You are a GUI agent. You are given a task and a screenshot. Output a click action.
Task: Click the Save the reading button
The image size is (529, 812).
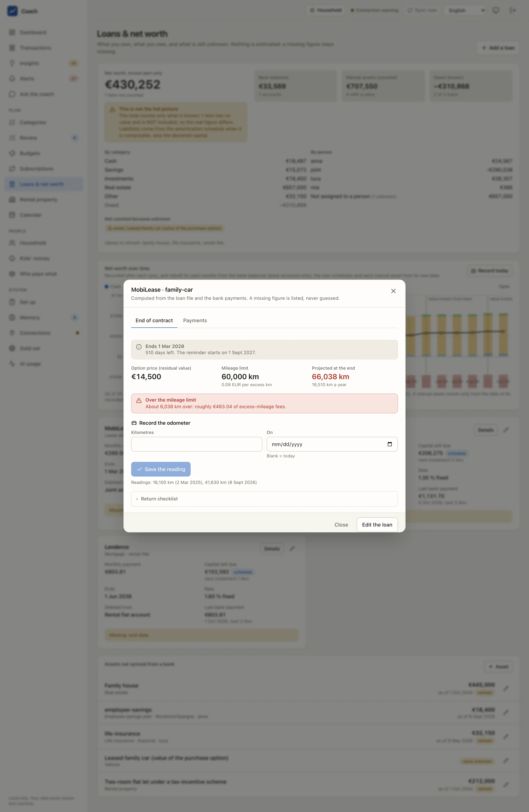[x=161, y=469]
